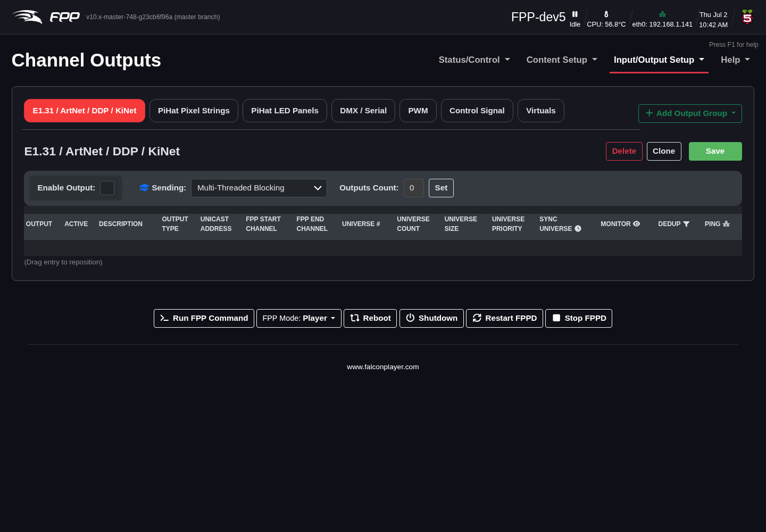Click the Outputs Count input field

[x=414, y=188]
